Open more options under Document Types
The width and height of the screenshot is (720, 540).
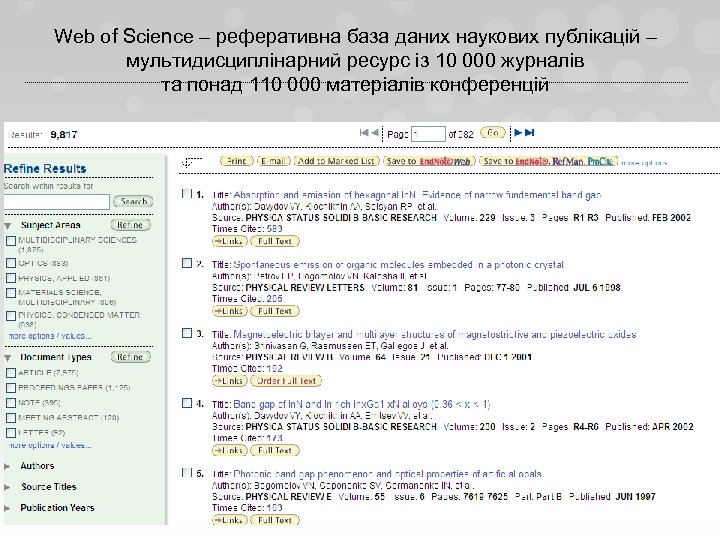(x=50, y=445)
